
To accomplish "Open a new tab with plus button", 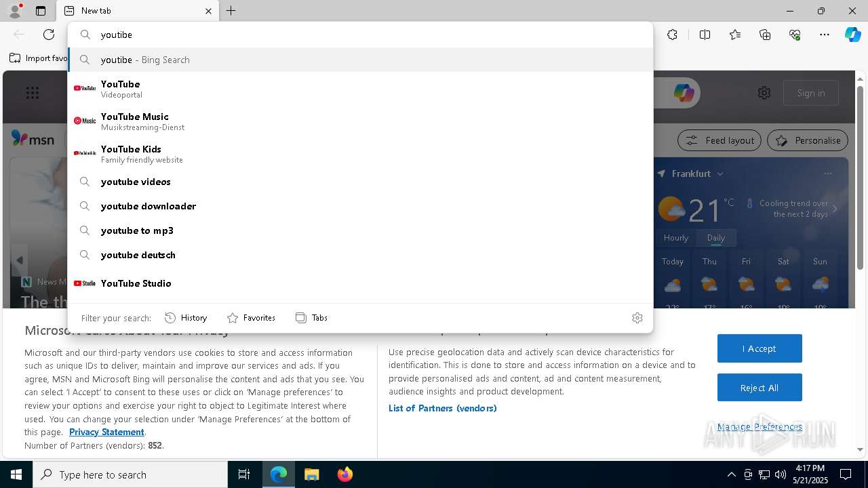I will click(231, 11).
